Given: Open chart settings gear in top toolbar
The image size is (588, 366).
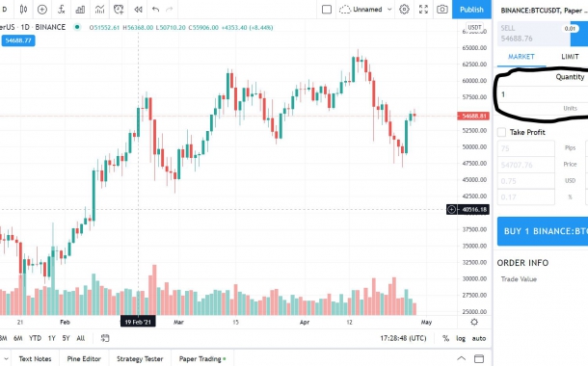Looking at the screenshot, I should pyautogui.click(x=404, y=10).
